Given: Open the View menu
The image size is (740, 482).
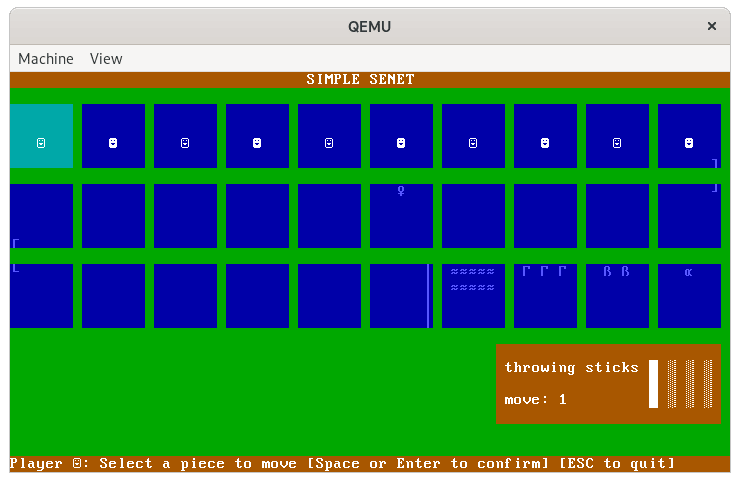Looking at the screenshot, I should pos(106,59).
